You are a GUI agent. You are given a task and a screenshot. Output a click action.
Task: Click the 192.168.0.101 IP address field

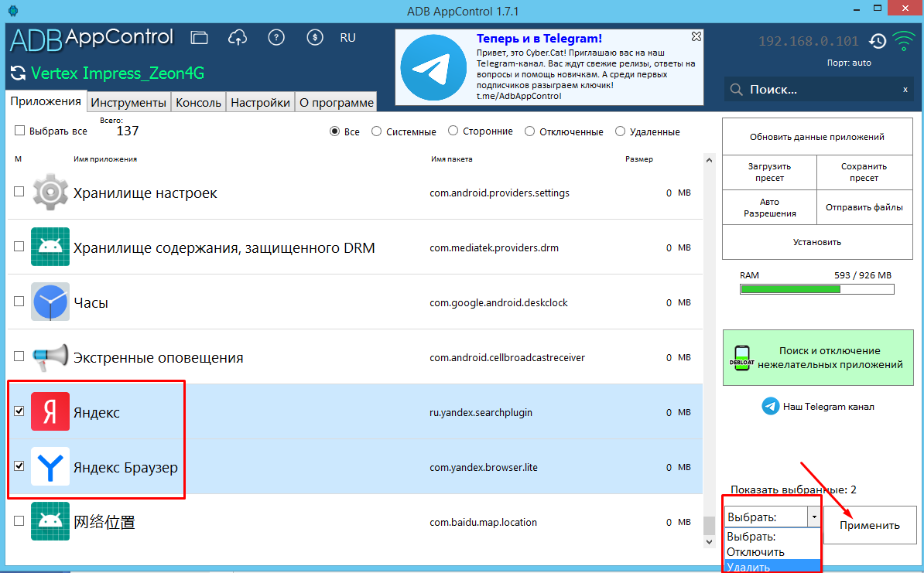pos(809,41)
